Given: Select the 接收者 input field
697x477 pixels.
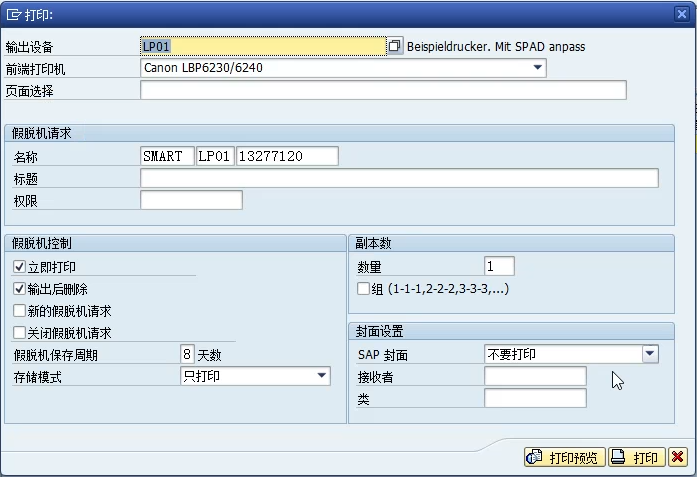Looking at the screenshot, I should tap(535, 376).
